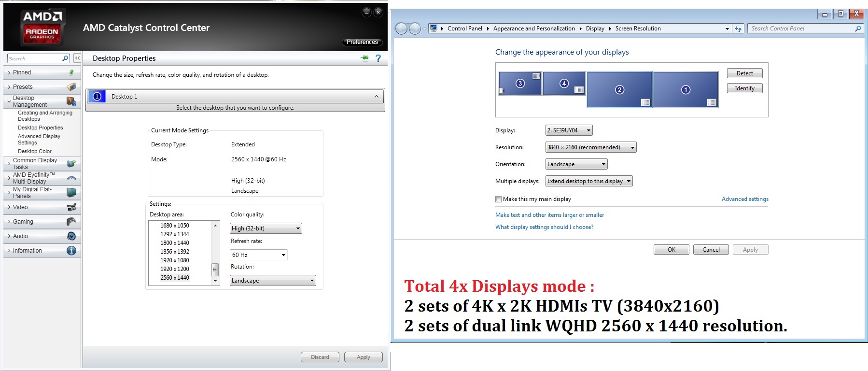This screenshot has height=371, width=868.
Task: Click the Video camera icon in sidebar
Action: pos(71,207)
